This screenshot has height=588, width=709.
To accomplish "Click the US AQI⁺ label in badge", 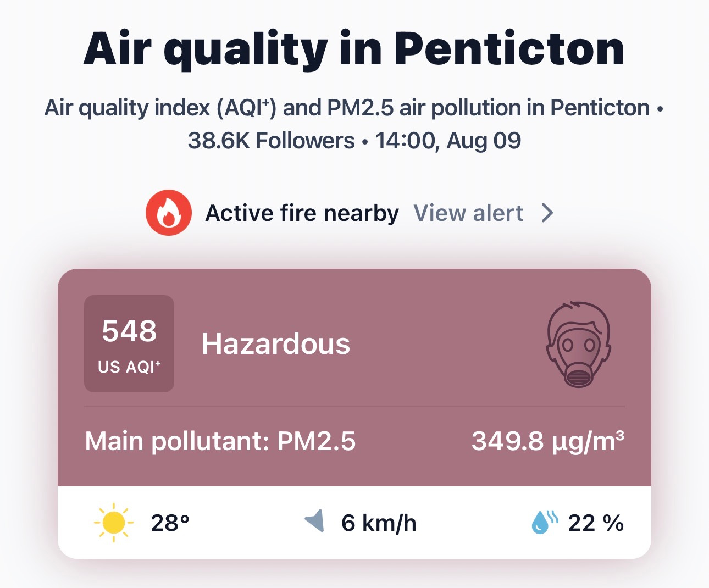I will 129,367.
